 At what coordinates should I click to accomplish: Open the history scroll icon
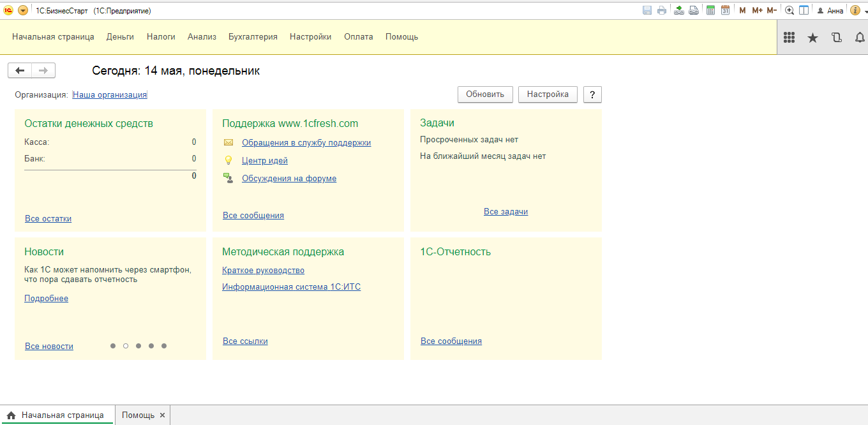837,38
